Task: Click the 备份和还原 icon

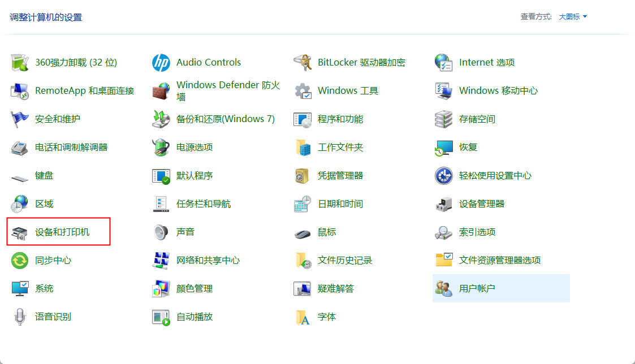Action: point(161,119)
